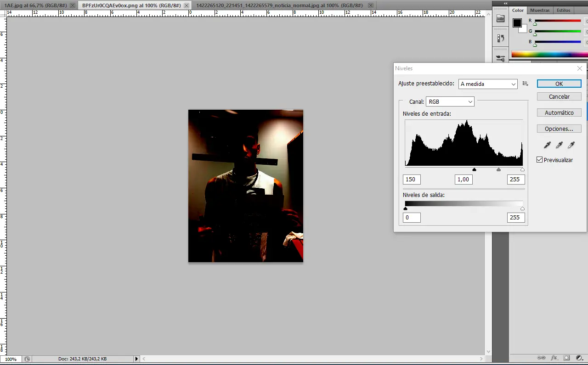Image resolution: width=588 pixels, height=365 pixels.
Task: Click the add layer mask icon
Action: 566,358
